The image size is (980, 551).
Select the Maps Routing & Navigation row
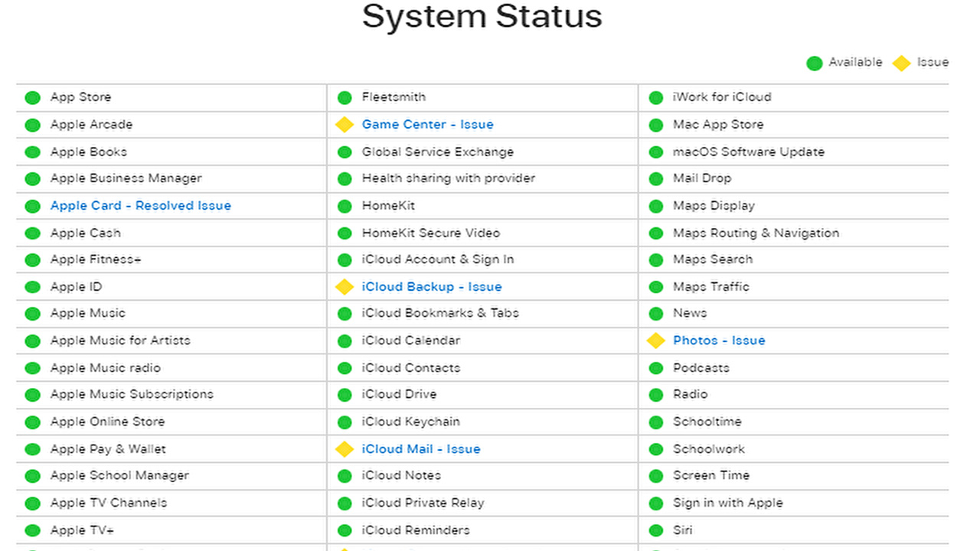tap(756, 233)
